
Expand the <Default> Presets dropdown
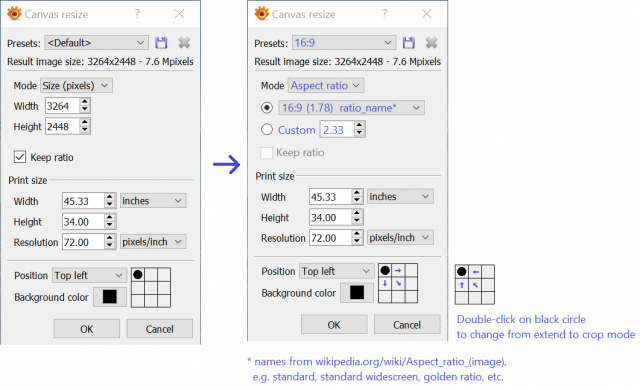pos(96,43)
